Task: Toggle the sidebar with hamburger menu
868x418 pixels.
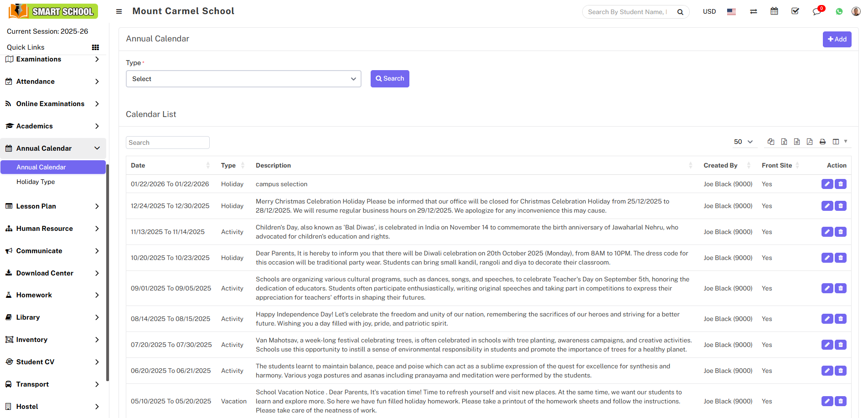Action: tap(119, 11)
